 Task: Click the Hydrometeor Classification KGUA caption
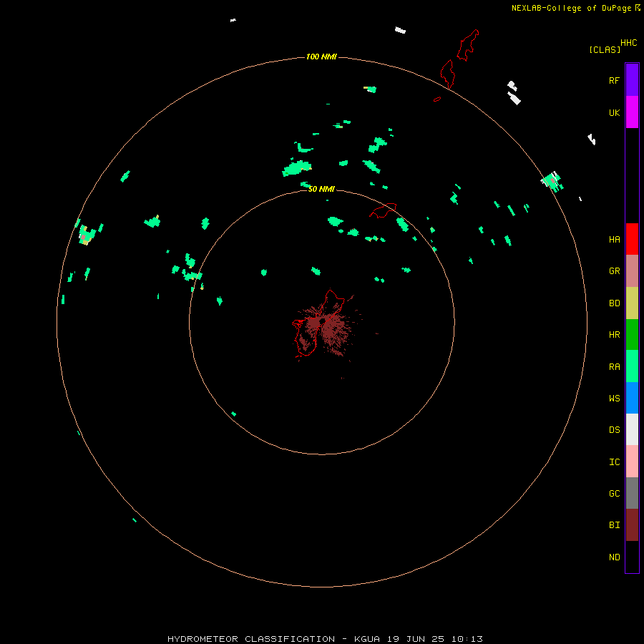pyautogui.click(x=325, y=639)
